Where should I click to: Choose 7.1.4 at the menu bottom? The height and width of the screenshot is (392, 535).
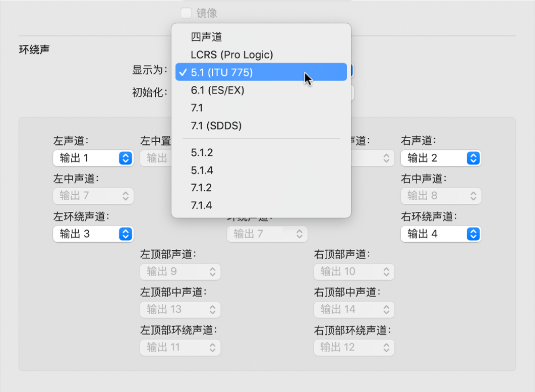[x=201, y=205]
